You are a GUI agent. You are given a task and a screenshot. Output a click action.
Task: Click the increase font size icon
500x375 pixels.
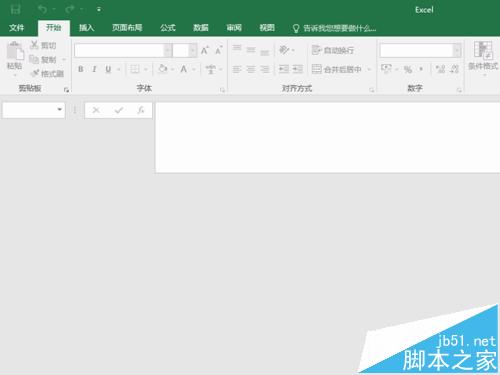tap(205, 50)
